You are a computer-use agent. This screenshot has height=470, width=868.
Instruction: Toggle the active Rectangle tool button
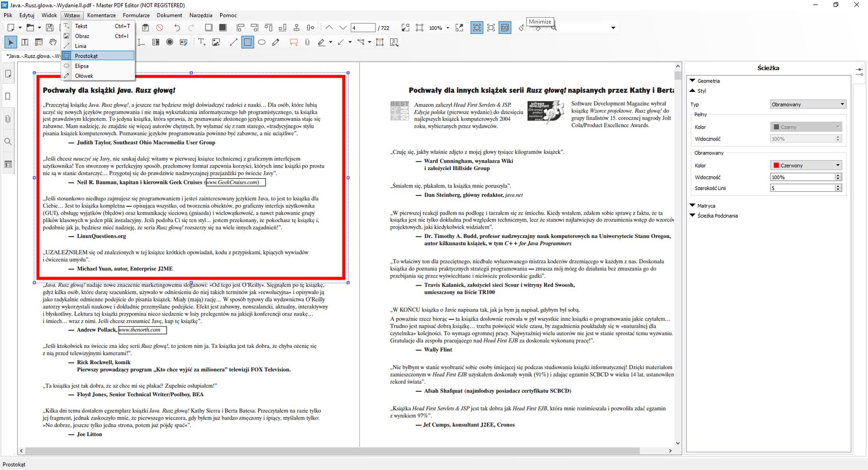247,42
